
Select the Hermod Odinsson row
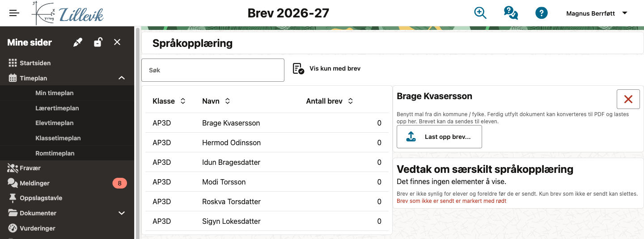pos(267,143)
